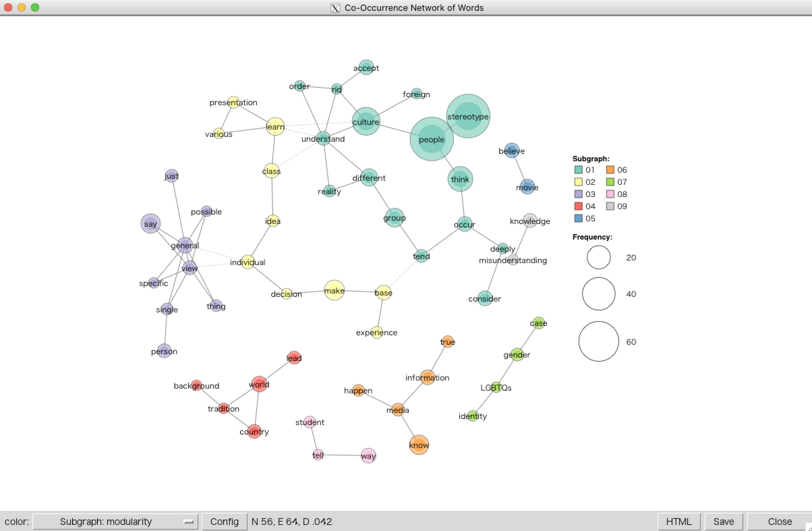The height and width of the screenshot is (531, 812).
Task: Click the 'N 56, E 64, D .042' status text
Action: click(x=292, y=522)
